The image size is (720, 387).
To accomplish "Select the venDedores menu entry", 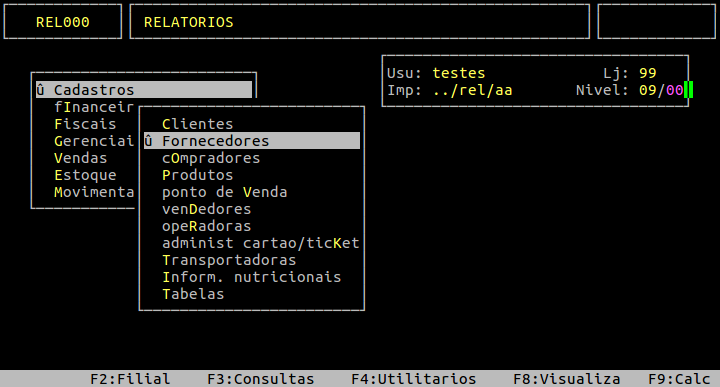I will [x=207, y=209].
